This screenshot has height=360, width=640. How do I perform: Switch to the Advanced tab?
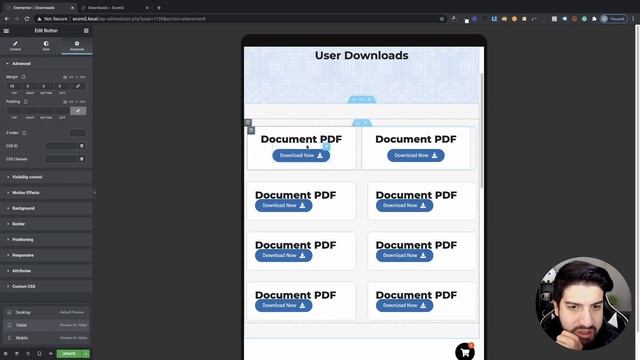pyautogui.click(x=77, y=46)
